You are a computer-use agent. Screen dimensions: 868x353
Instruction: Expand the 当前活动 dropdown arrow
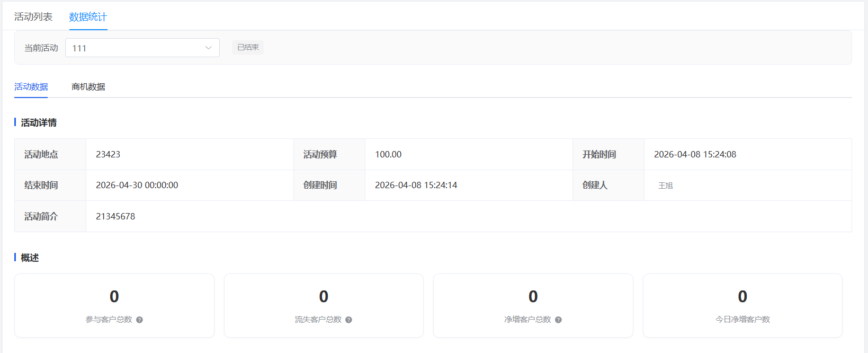209,48
